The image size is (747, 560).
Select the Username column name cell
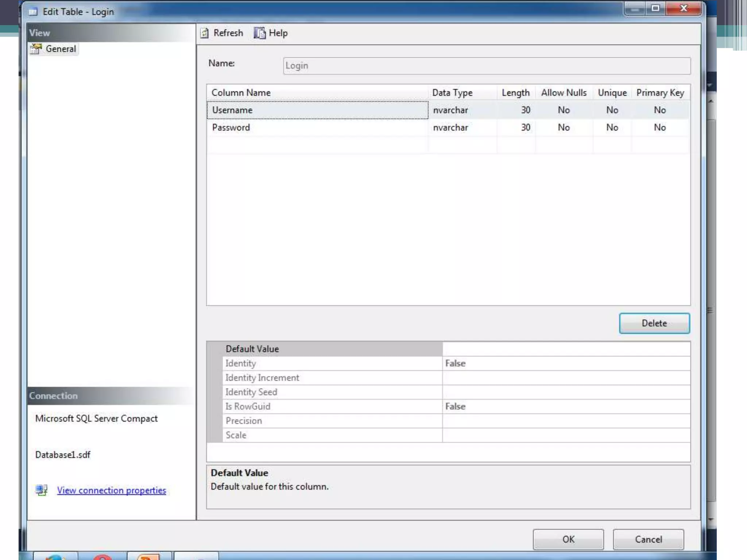(317, 110)
